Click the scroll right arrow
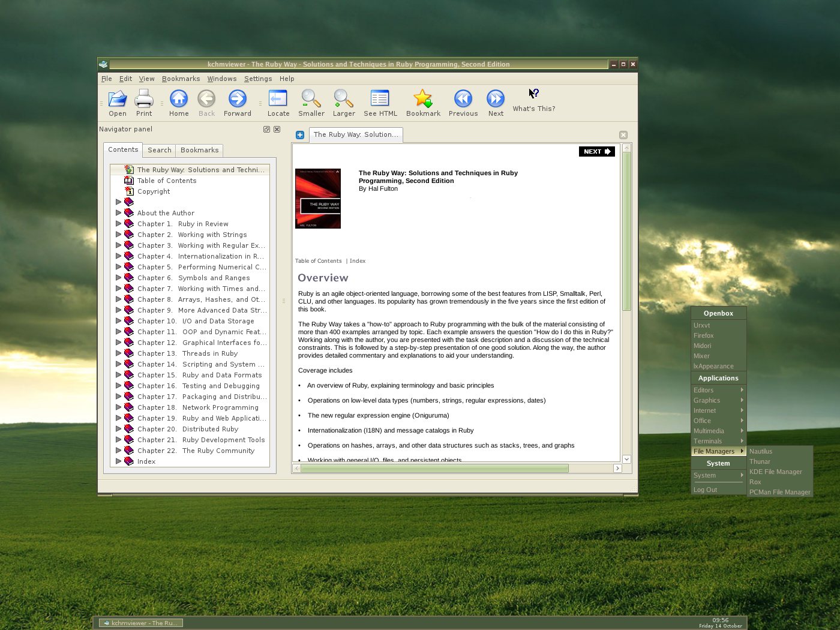840x630 pixels. (617, 468)
